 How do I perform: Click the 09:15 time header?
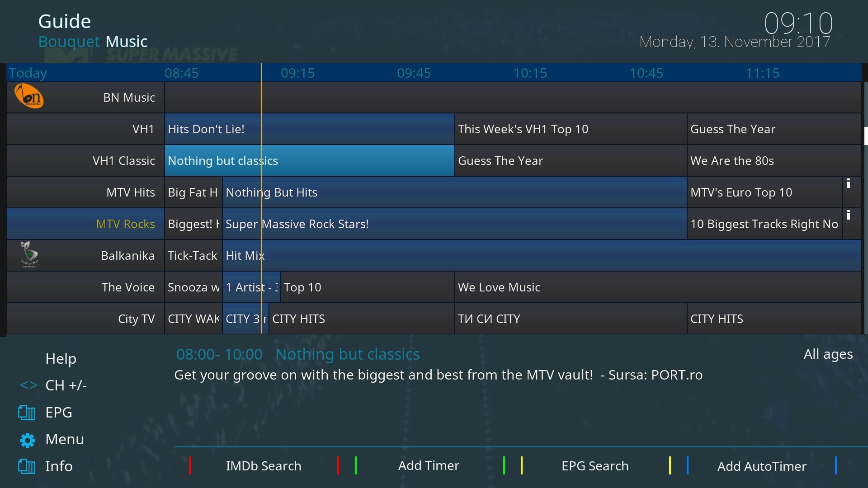point(297,73)
